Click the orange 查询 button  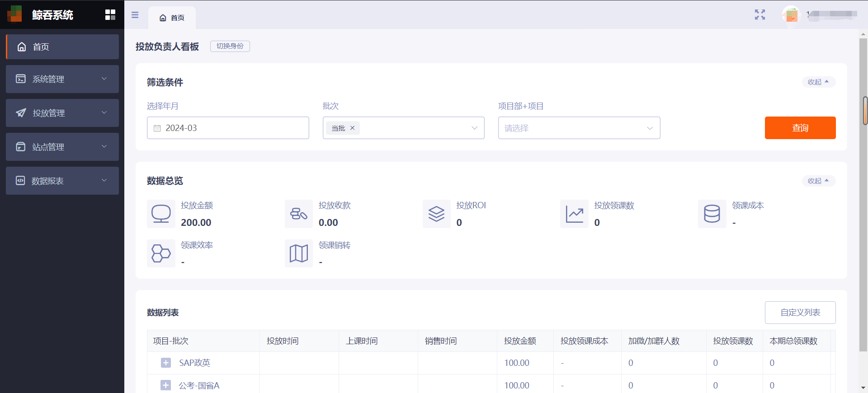tap(800, 128)
